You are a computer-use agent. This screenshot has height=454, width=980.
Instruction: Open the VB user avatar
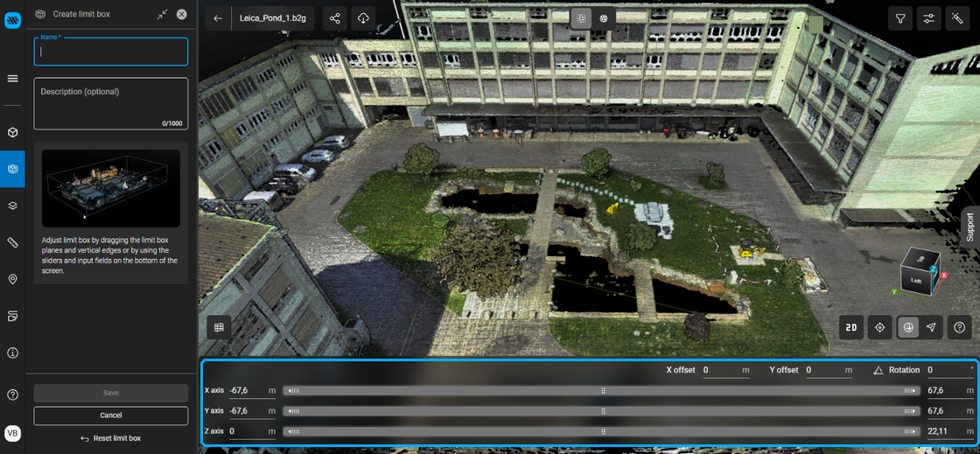coord(12,433)
